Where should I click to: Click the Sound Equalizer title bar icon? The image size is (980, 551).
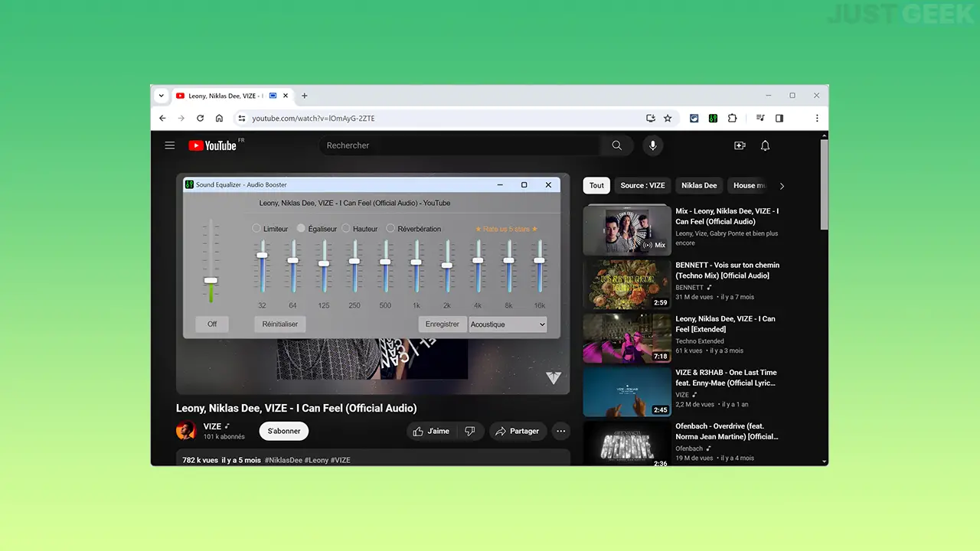point(189,184)
